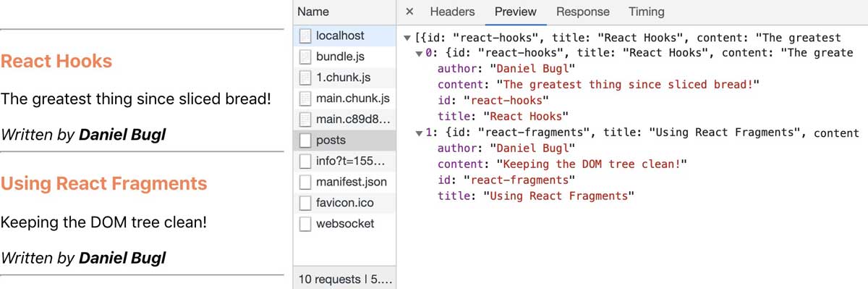Select the 1.chunk.js request

(345, 78)
